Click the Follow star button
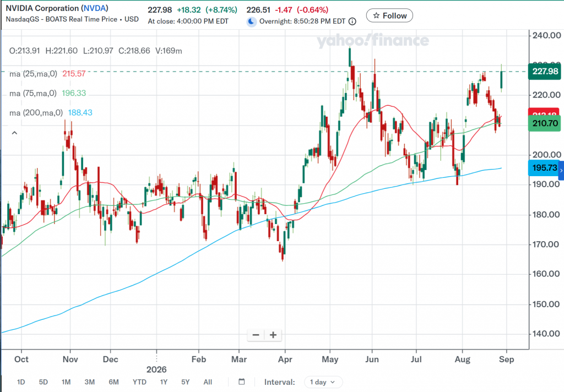Viewport: 564px width, 392px height. [x=389, y=15]
